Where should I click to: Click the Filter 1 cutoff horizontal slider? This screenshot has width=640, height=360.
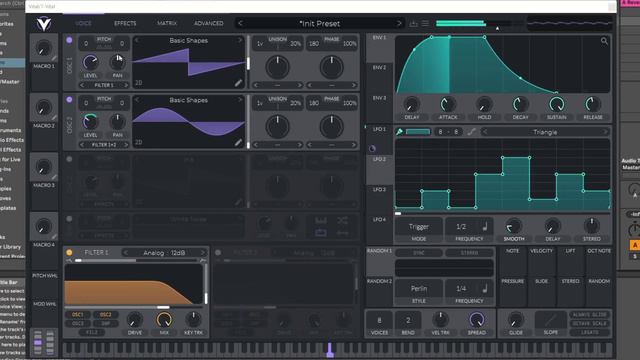pos(135,307)
